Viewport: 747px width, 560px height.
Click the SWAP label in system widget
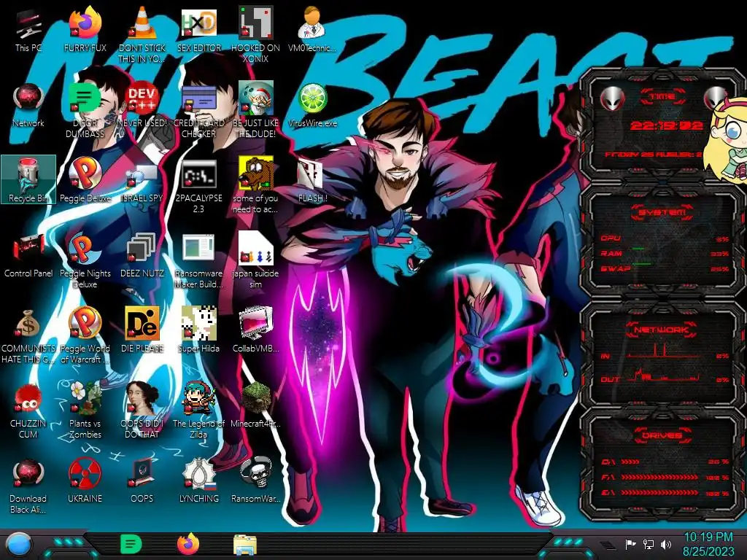tap(616, 268)
